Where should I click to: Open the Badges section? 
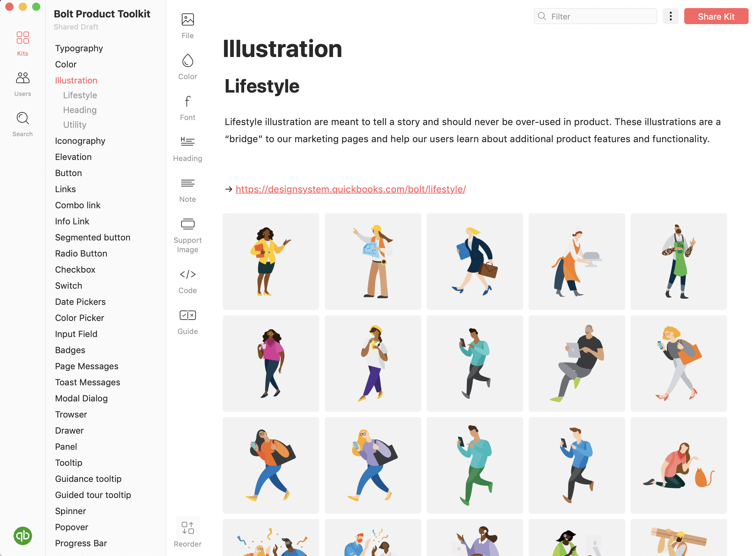70,350
